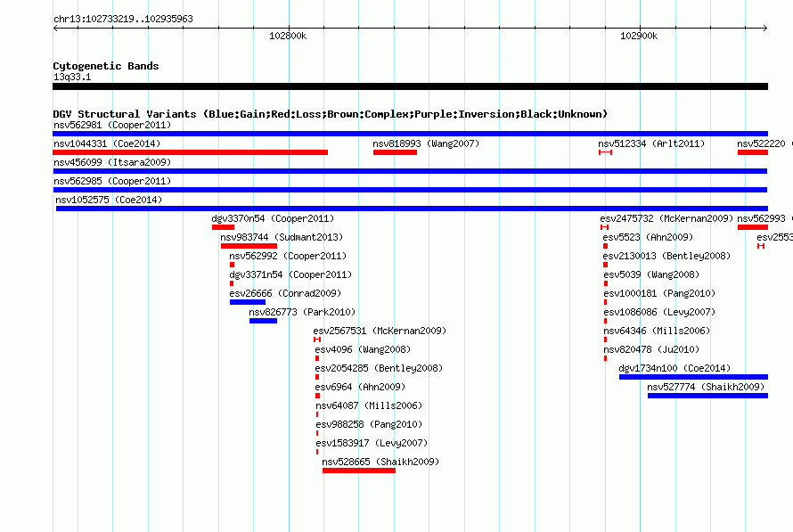The height and width of the screenshot is (532, 793).
Task: Open the esv2130013 (Bentley2008) label
Action: pos(666,256)
